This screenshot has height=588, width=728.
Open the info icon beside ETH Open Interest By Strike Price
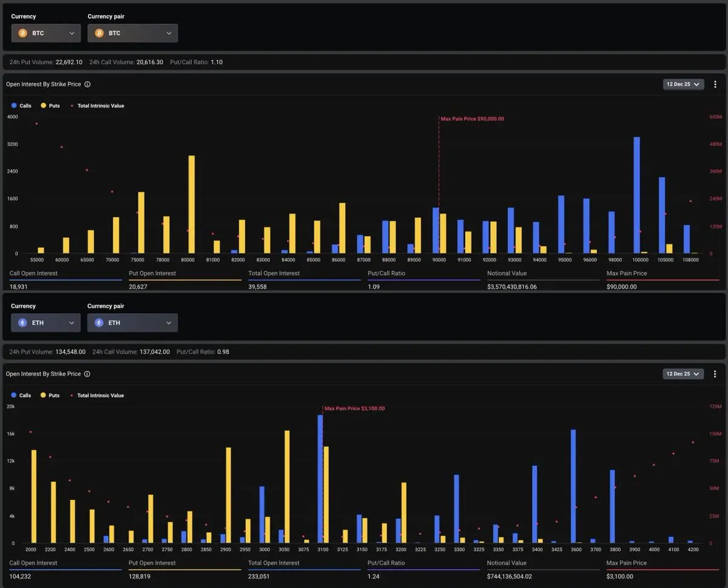(87, 374)
